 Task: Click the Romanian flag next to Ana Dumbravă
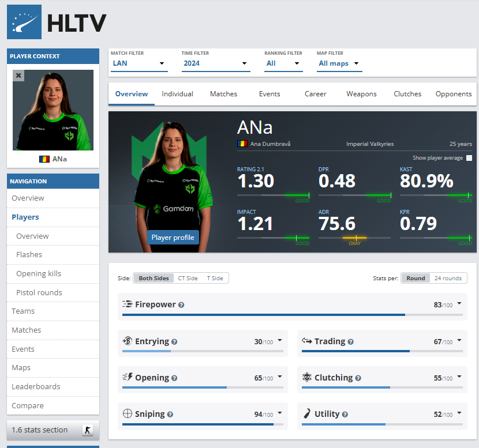coord(242,144)
